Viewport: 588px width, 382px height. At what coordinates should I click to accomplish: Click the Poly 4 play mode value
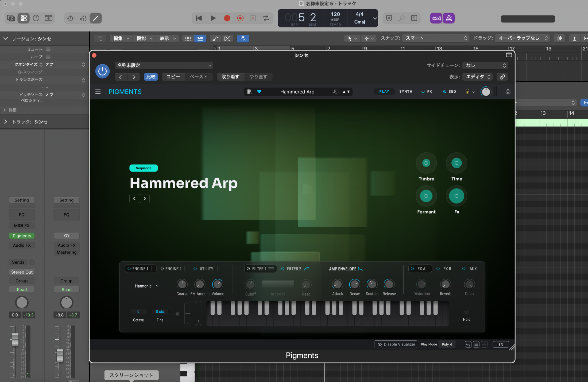tap(447, 344)
